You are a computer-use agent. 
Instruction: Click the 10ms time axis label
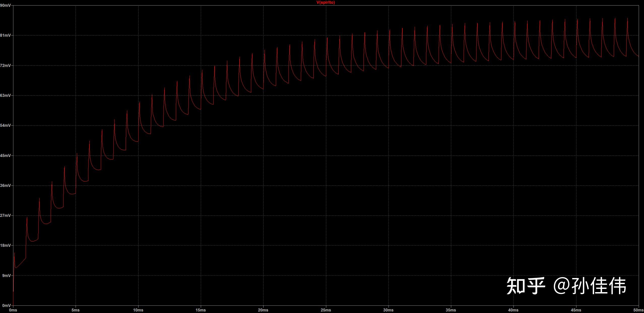coord(138,310)
